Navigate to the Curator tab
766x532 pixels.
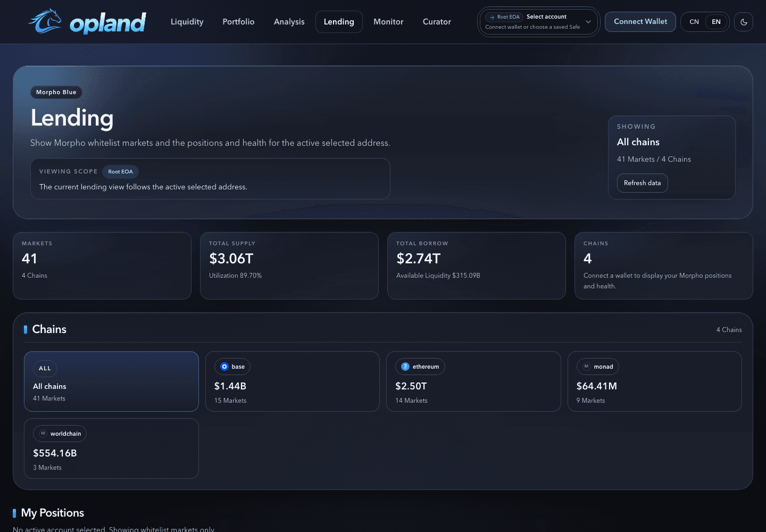[x=437, y=22]
